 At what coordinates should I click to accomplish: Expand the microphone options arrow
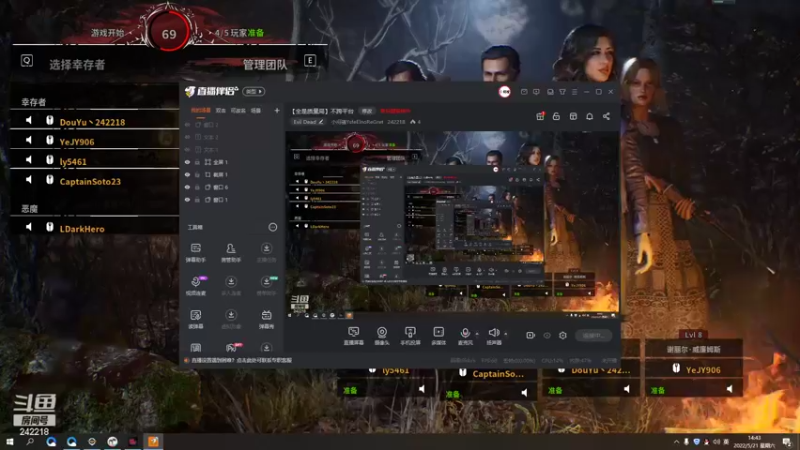tap(477, 334)
